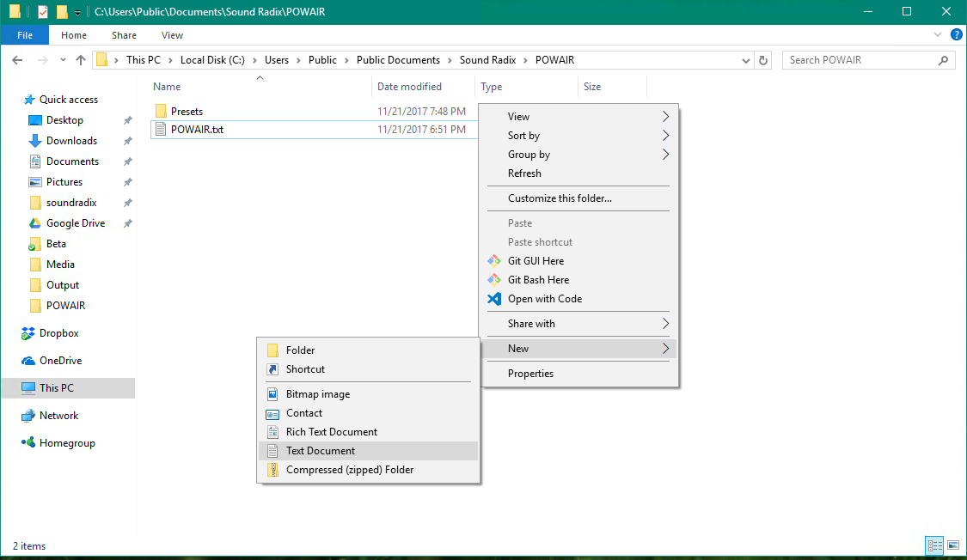
Task: Click the OneDrive cloud icon
Action: 28,361
